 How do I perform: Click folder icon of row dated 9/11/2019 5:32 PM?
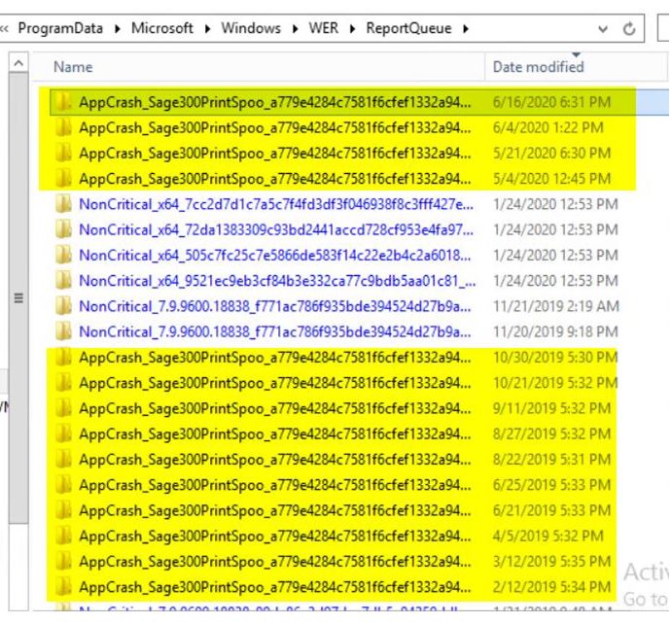click(x=64, y=408)
